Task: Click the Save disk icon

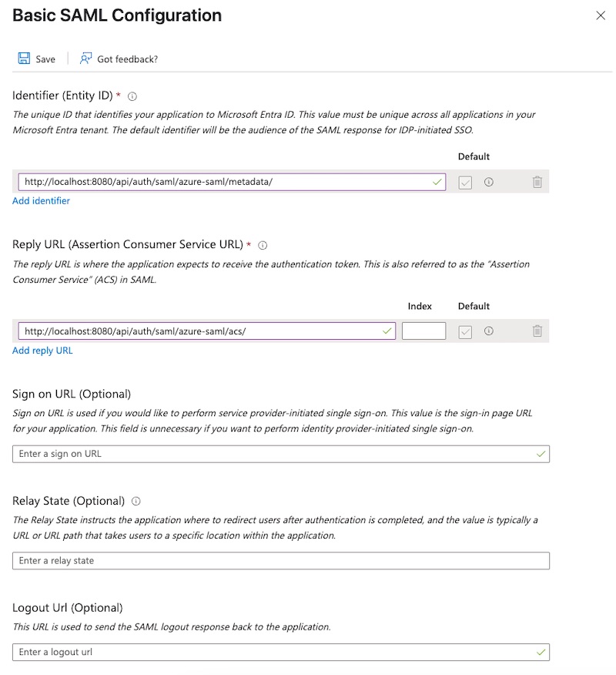Action: point(24,59)
